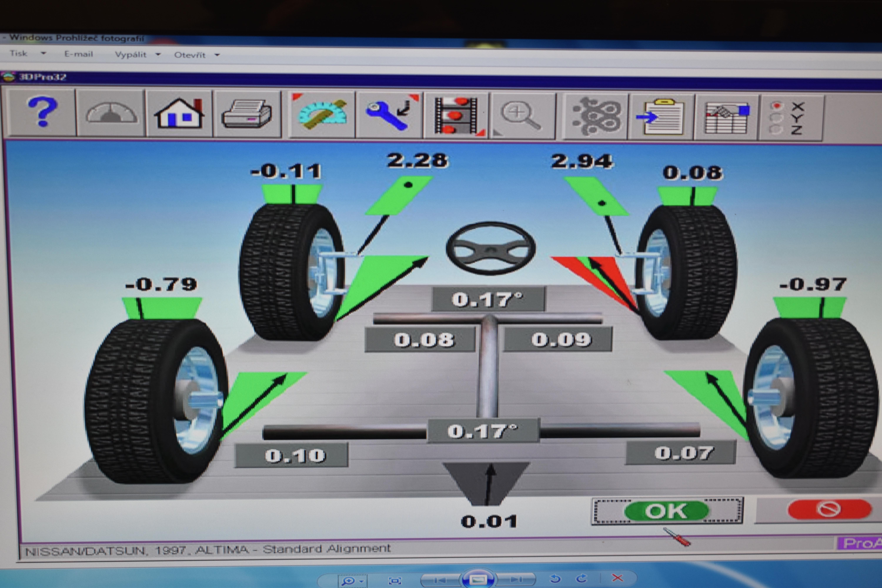Screen dimensions: 882x588
Task: Open the Otevřít menu
Action: coord(190,55)
